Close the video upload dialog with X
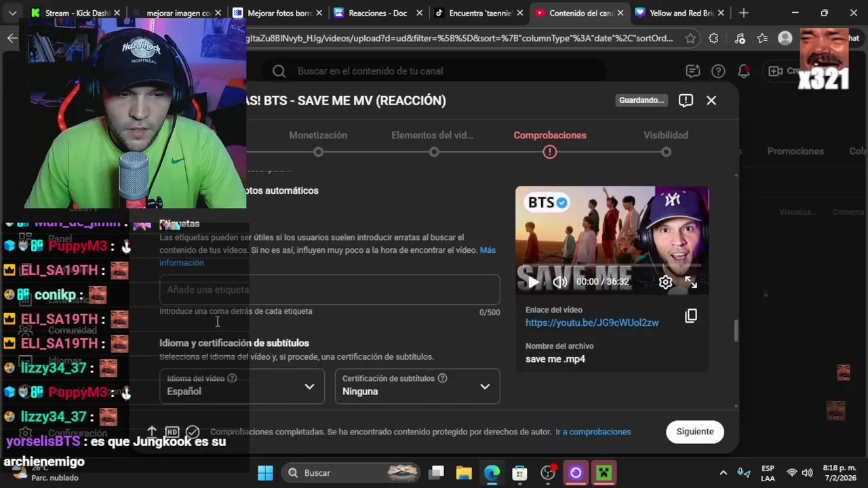Image resolution: width=868 pixels, height=488 pixels. click(x=711, y=100)
